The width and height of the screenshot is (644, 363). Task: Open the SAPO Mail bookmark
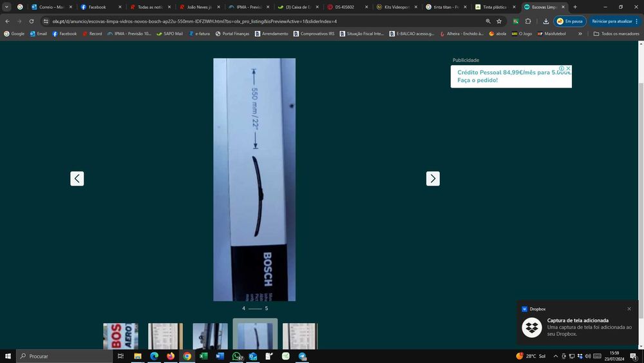[169, 34]
